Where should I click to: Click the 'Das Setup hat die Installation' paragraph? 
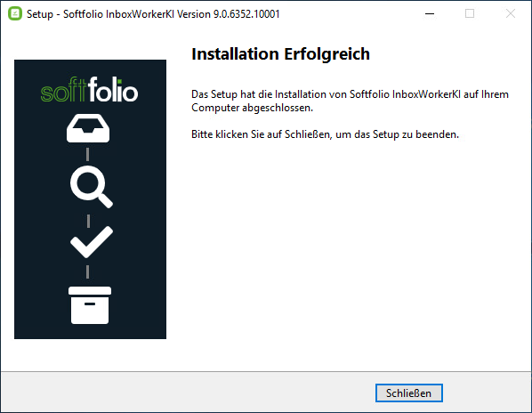[350, 101]
